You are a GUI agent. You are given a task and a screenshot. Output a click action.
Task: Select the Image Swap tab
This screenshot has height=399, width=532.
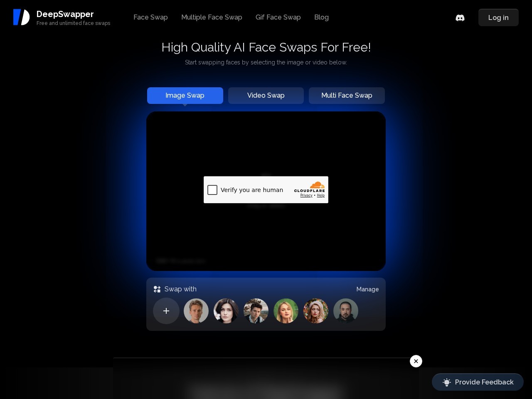point(185,96)
